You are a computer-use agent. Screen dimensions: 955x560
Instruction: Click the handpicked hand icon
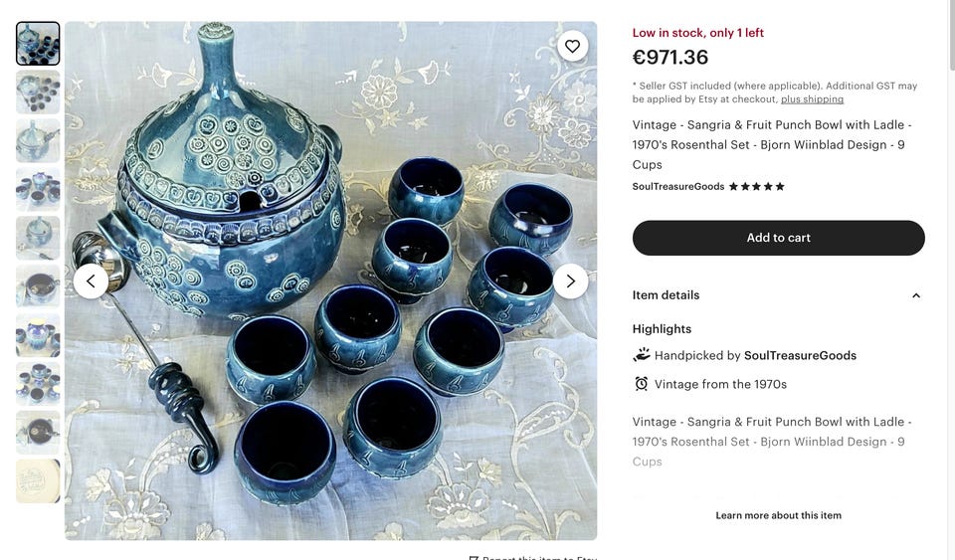(642, 355)
